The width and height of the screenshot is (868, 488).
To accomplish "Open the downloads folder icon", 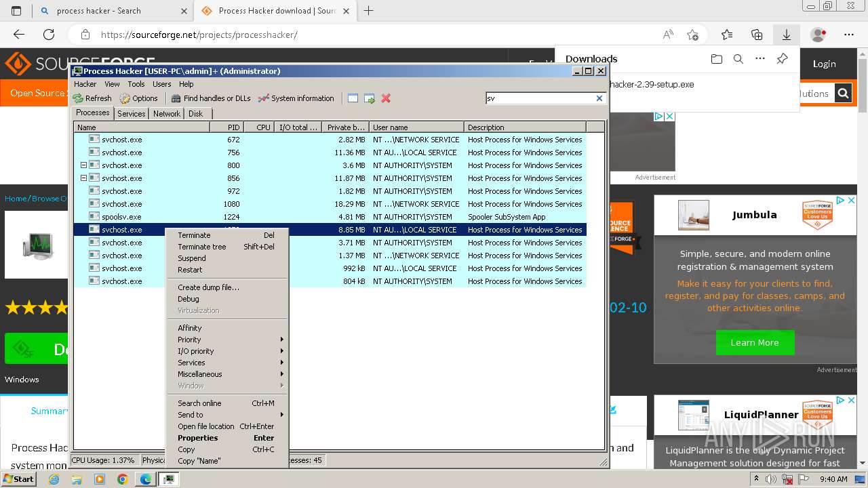I will pyautogui.click(x=717, y=59).
